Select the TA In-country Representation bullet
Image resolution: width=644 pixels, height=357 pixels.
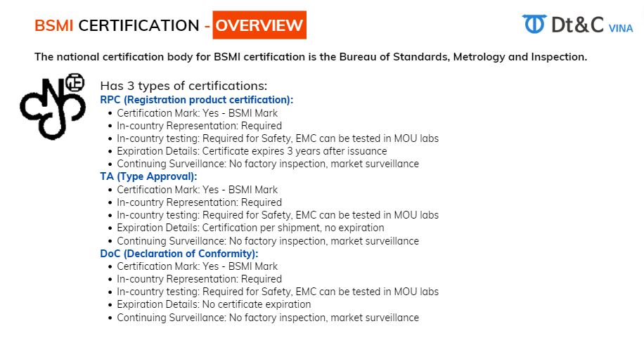point(199,202)
